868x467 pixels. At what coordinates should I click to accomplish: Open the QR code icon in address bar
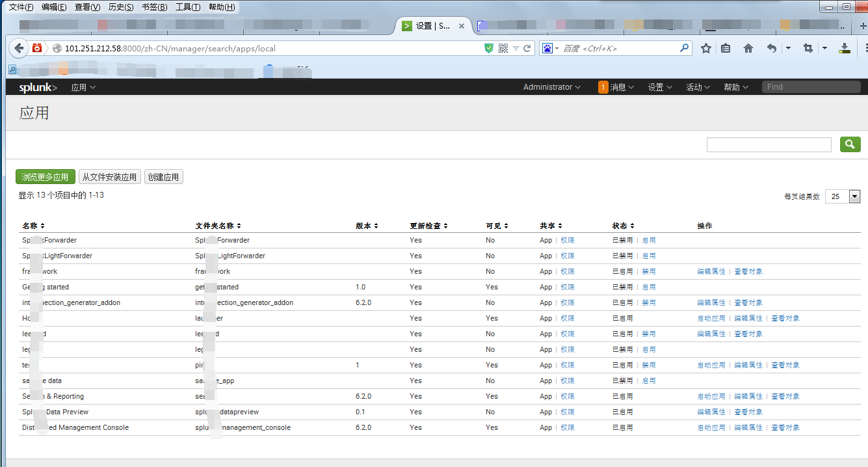point(503,48)
